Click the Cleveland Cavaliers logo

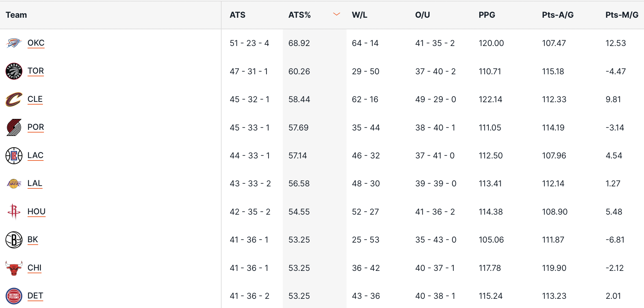pos(14,99)
